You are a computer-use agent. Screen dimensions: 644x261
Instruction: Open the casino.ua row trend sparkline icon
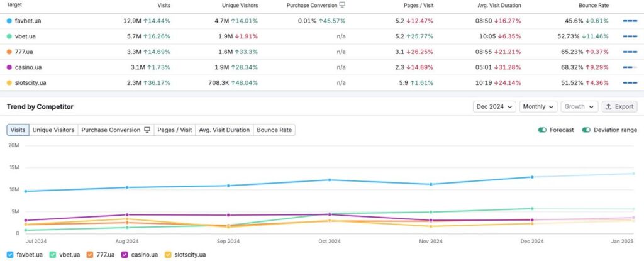[630, 67]
